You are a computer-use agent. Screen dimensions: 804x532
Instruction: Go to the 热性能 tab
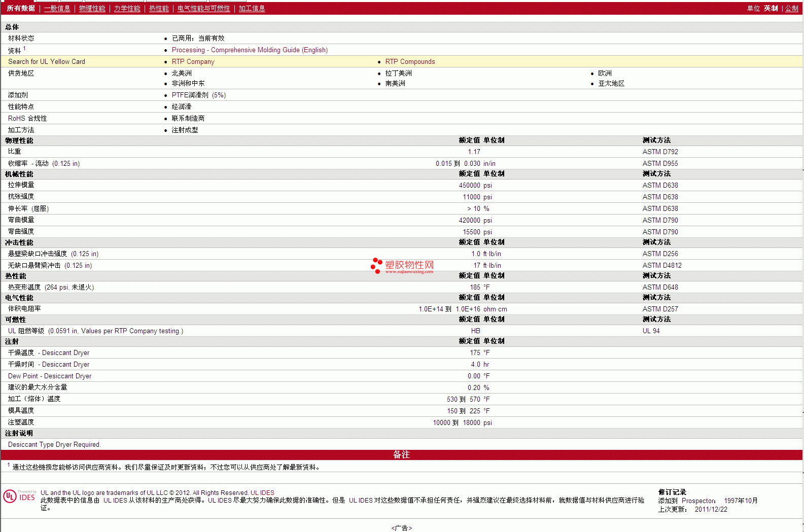159,8
